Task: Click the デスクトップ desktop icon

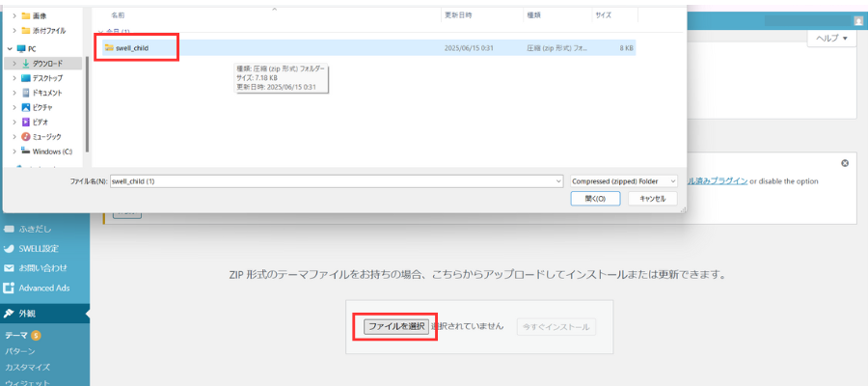Action: pos(25,78)
